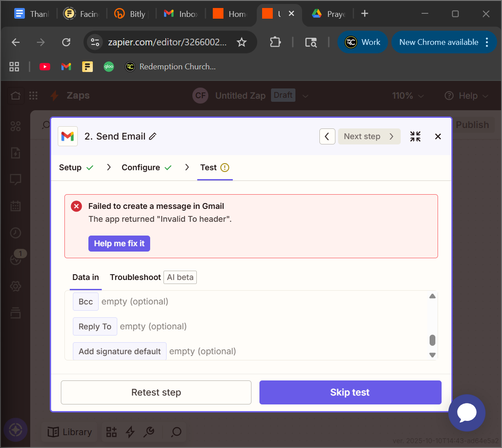Open the YouTube bookmark shortcut
The image size is (502, 448).
click(45, 67)
